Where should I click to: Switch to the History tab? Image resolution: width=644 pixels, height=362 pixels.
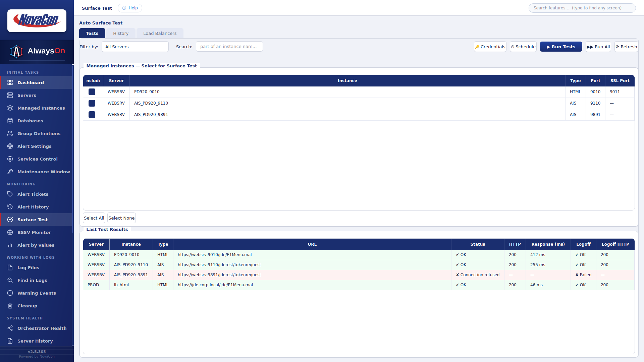click(x=121, y=33)
